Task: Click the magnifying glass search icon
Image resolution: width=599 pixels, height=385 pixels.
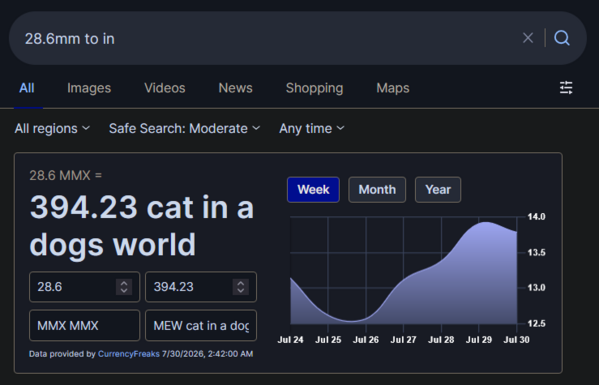Action: (562, 38)
